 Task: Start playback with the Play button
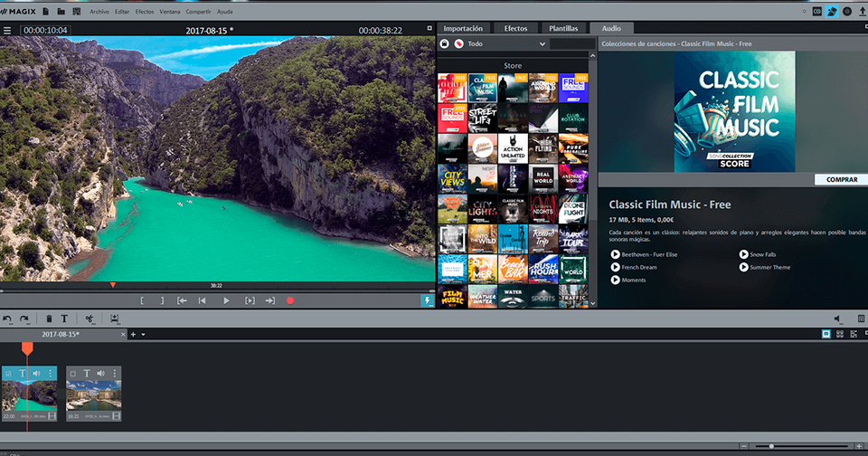(x=226, y=301)
